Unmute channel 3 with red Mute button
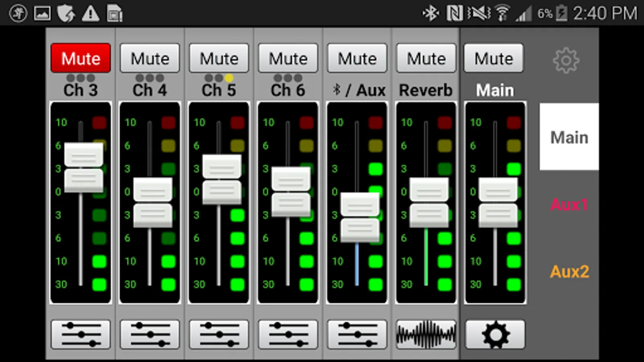The image size is (644, 362). pos(81,58)
